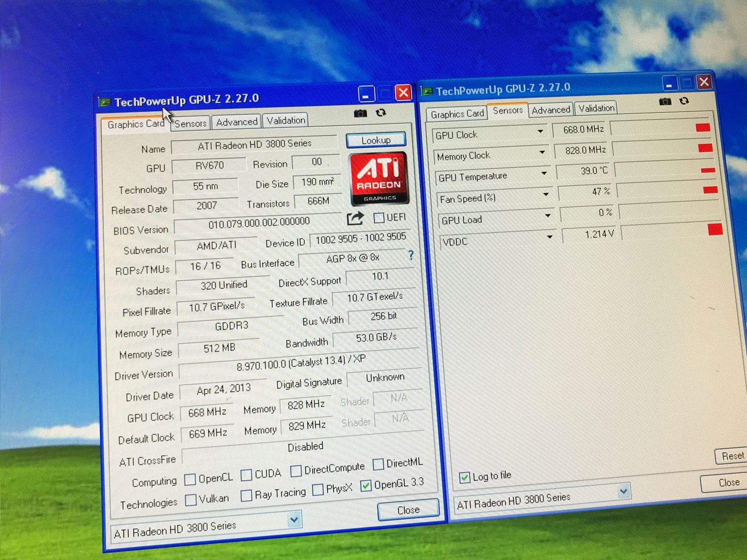
Task: Toggle the DirectML checkbox
Action: pos(378,464)
